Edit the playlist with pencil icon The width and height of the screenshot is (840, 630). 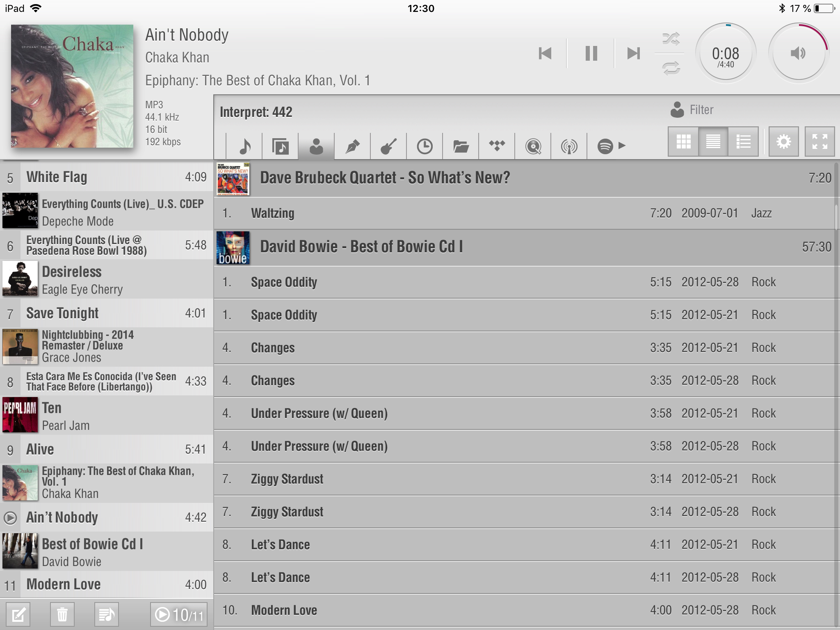[x=18, y=614]
